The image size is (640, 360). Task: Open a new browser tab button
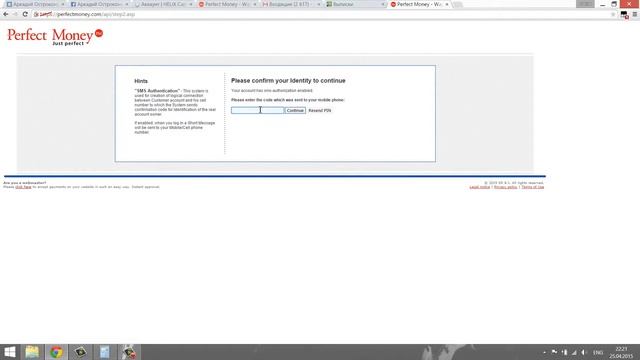click(x=458, y=4)
